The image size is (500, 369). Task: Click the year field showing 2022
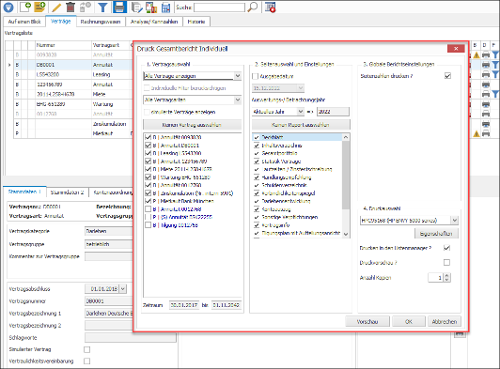[333, 112]
